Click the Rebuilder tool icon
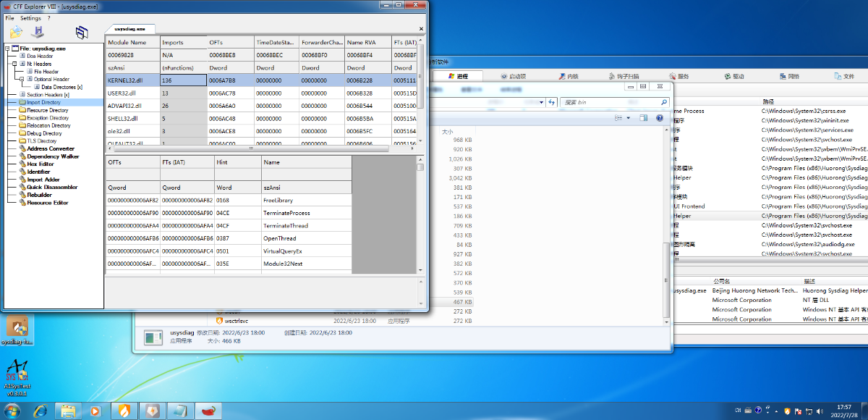Image resolution: width=868 pixels, height=420 pixels. pos(22,195)
